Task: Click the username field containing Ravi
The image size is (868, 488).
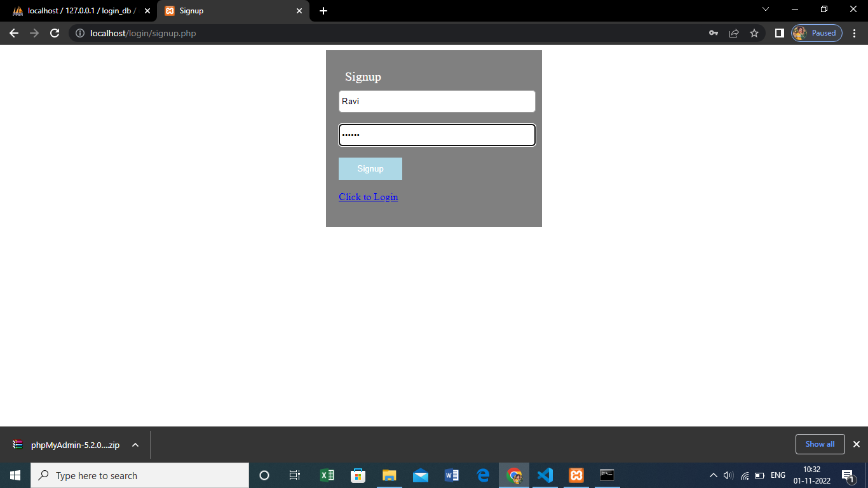Action: (x=437, y=101)
